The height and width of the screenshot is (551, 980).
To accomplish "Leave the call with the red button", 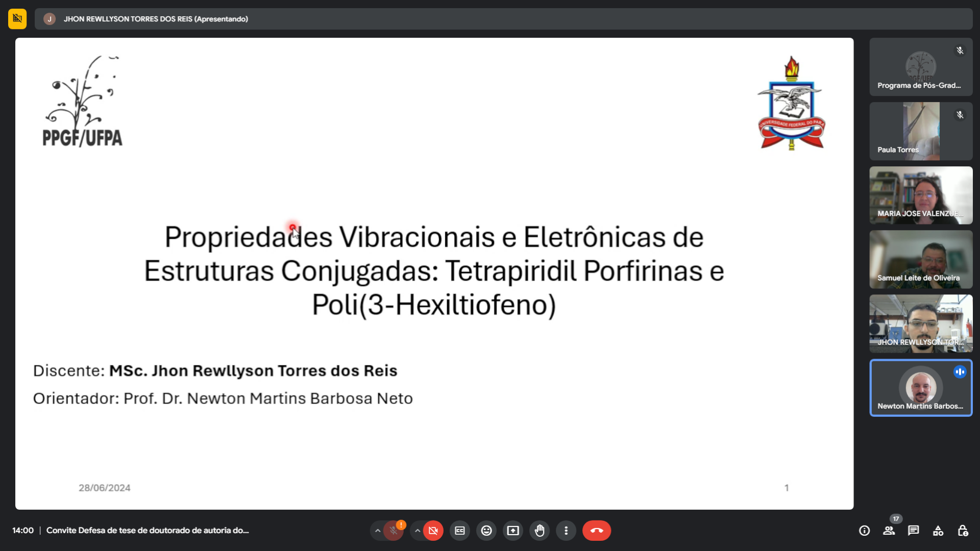I will [597, 531].
